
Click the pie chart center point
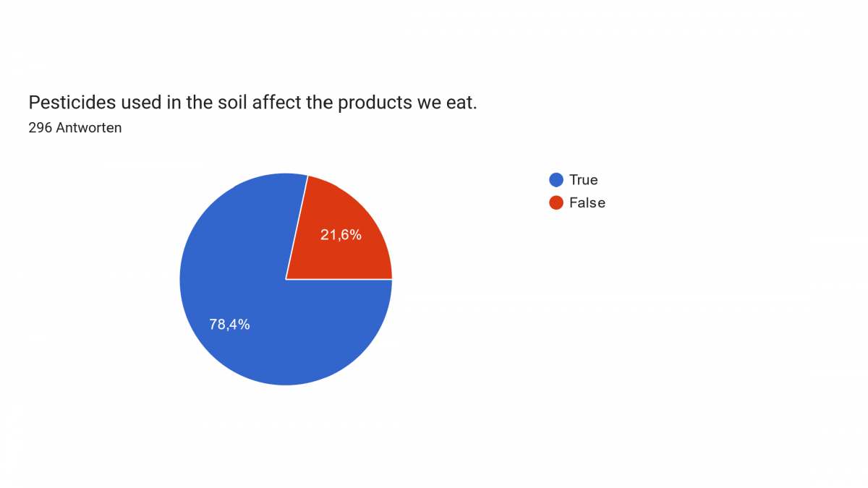(286, 279)
